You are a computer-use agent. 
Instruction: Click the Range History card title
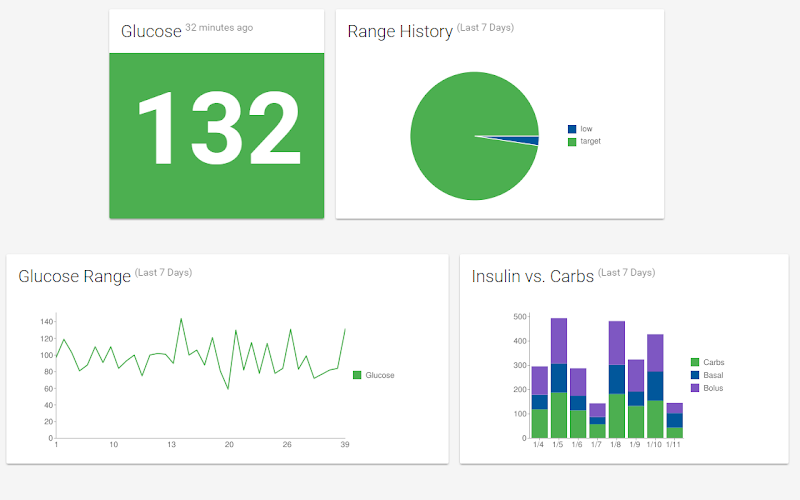[x=400, y=31]
